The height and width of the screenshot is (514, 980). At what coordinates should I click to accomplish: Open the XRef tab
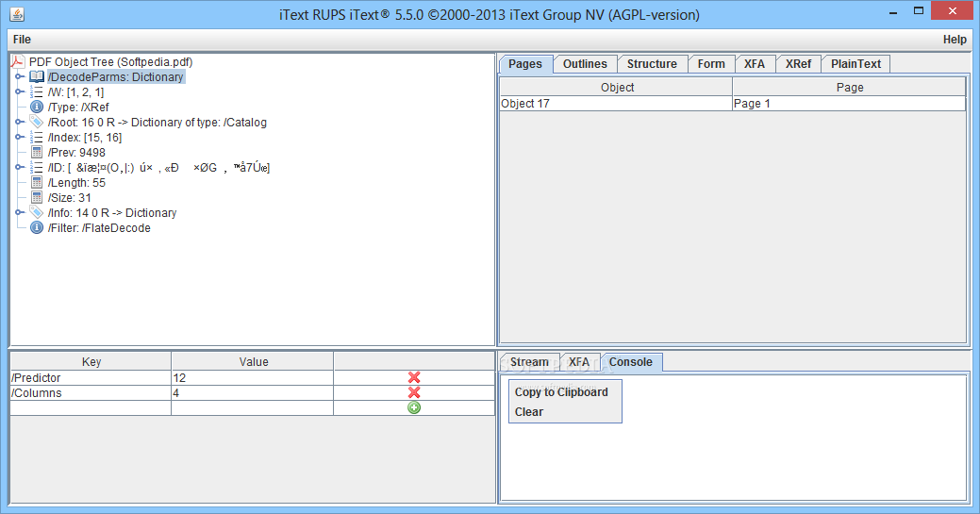coord(798,64)
